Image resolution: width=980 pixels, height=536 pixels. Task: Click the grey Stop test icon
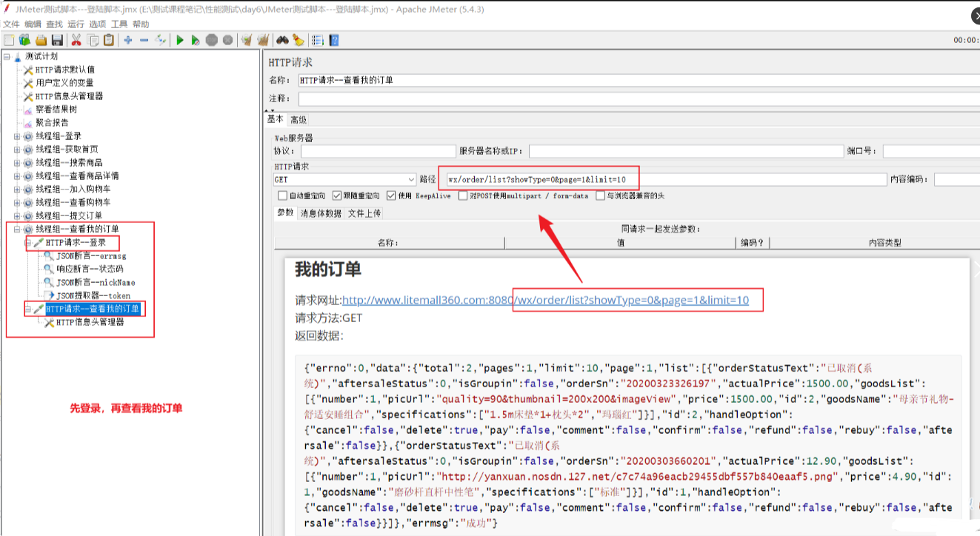tap(211, 40)
